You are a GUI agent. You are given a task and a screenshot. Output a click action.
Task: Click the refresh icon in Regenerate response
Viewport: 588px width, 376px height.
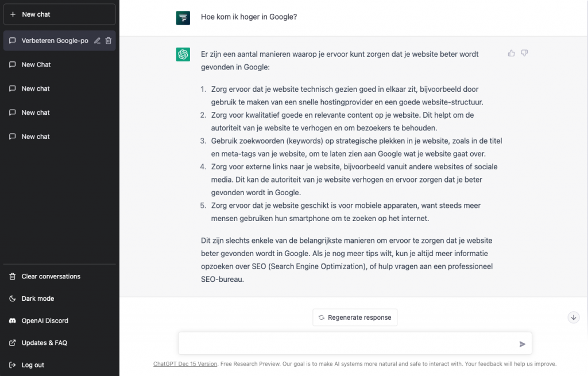[x=322, y=317]
